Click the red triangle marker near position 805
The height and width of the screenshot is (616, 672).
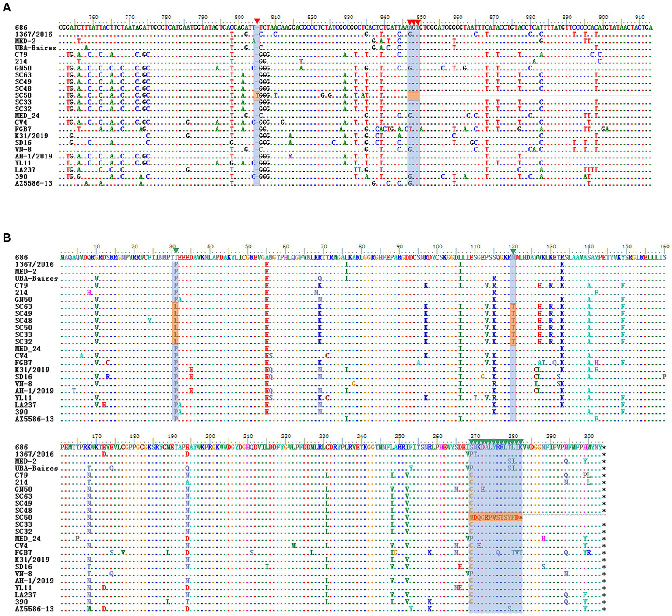pyautogui.click(x=257, y=21)
